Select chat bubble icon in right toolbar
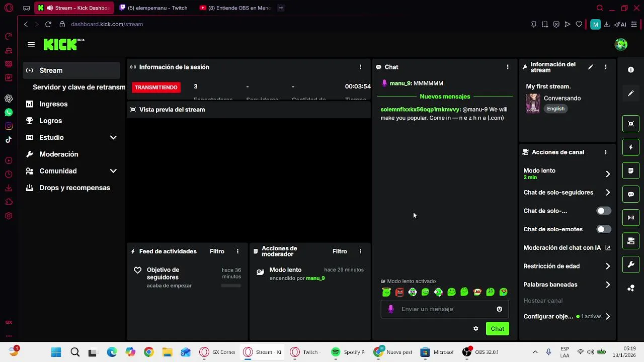Screen dimensions: 644x362 [x=631, y=194]
